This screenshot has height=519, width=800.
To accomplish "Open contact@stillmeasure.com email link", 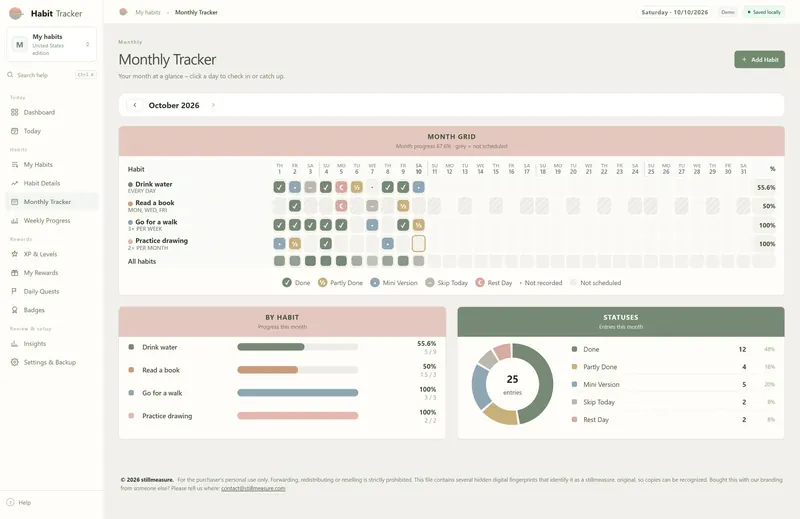I will pyautogui.click(x=253, y=488).
